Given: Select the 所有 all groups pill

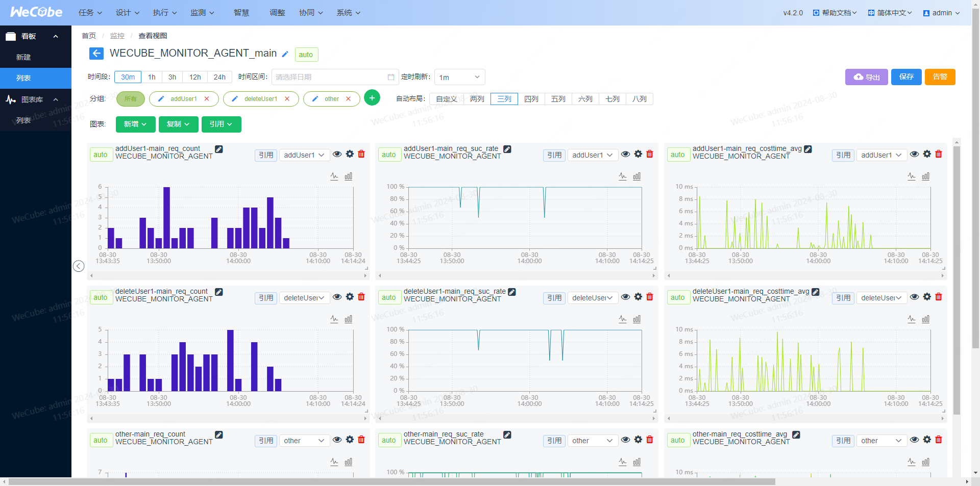Looking at the screenshot, I should point(131,99).
